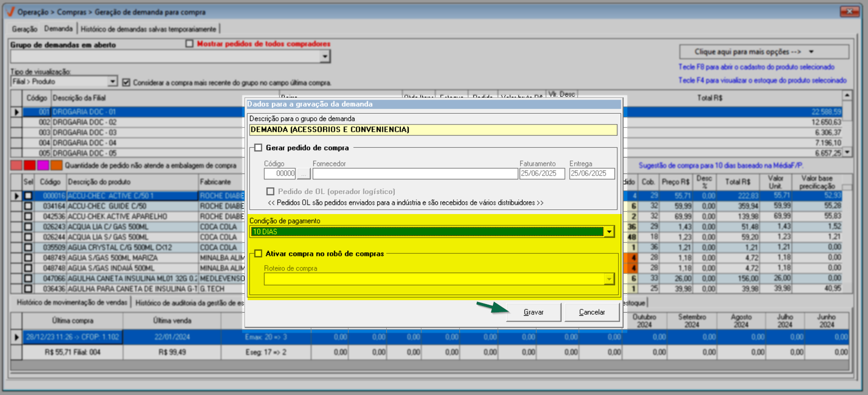The height and width of the screenshot is (395, 868).
Task: Click the supplier lookup ellipsis button
Action: tap(304, 173)
